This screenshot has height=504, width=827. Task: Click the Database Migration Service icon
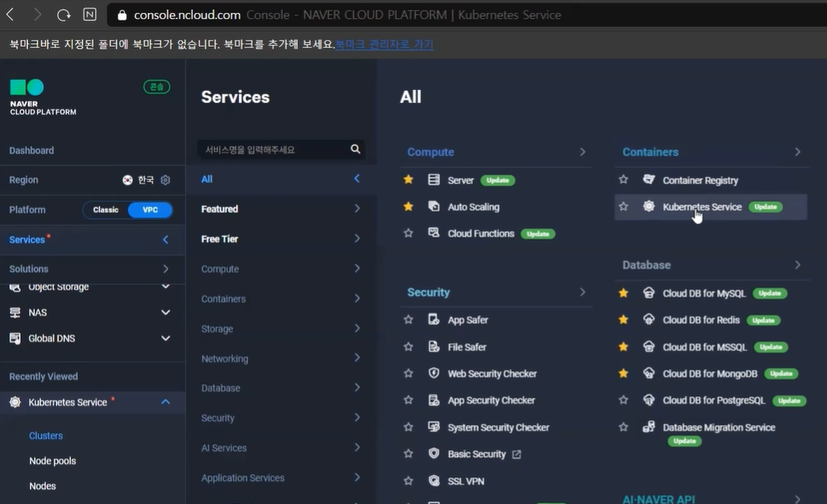click(649, 427)
